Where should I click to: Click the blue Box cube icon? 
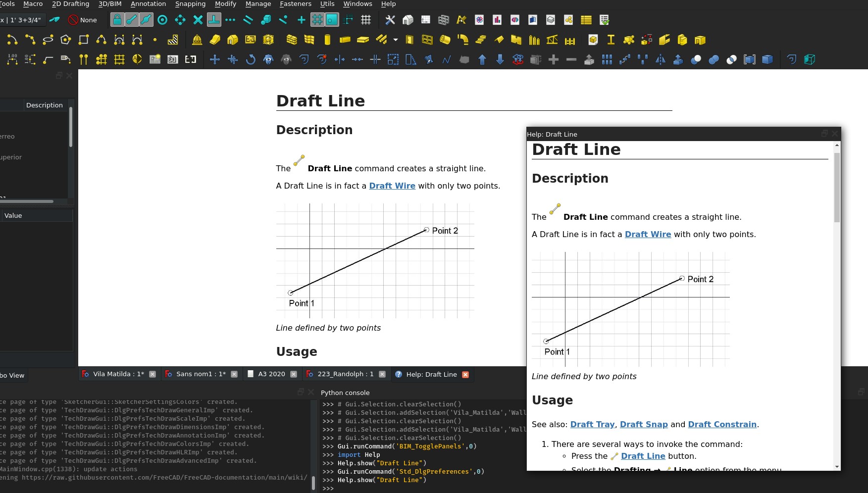pyautogui.click(x=767, y=59)
